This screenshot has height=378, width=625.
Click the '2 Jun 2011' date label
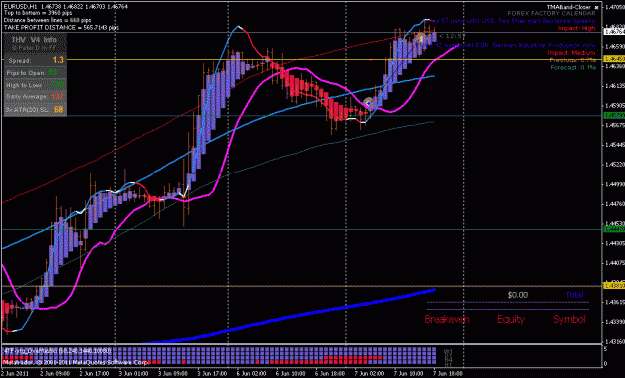point(14,374)
